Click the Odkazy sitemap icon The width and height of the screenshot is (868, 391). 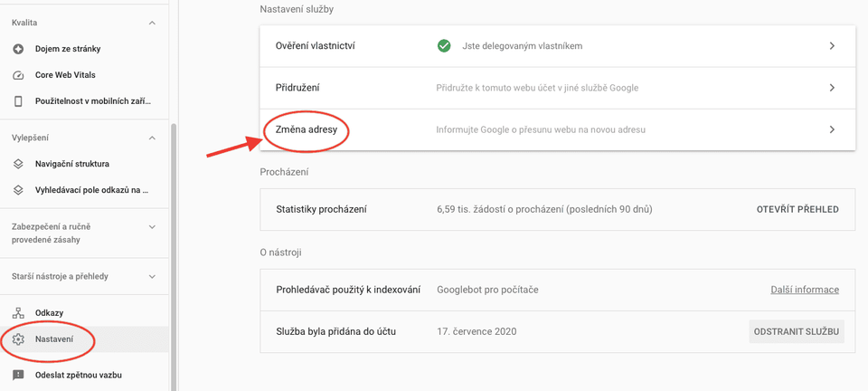(x=18, y=312)
